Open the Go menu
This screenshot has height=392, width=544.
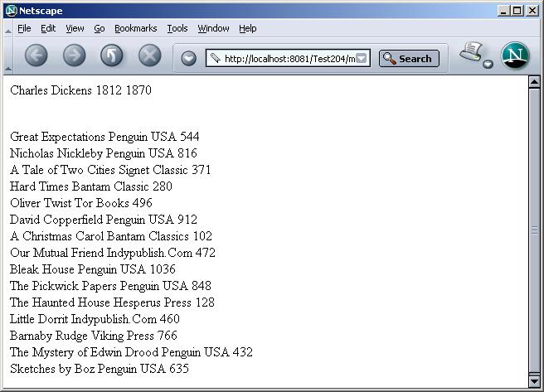point(100,28)
